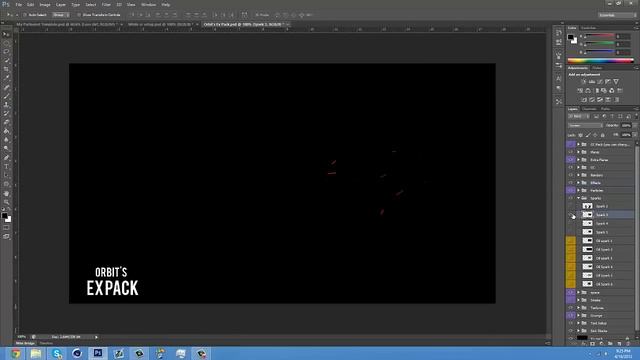Expand the Smoke group
Viewport: 640px width, 360px height.
click(x=578, y=300)
